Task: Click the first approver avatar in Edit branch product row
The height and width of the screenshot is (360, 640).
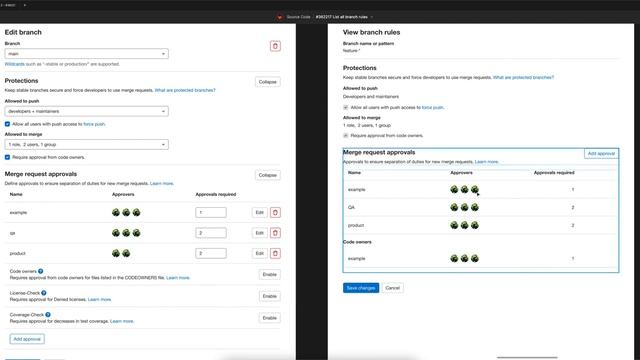Action: pyautogui.click(x=116, y=253)
